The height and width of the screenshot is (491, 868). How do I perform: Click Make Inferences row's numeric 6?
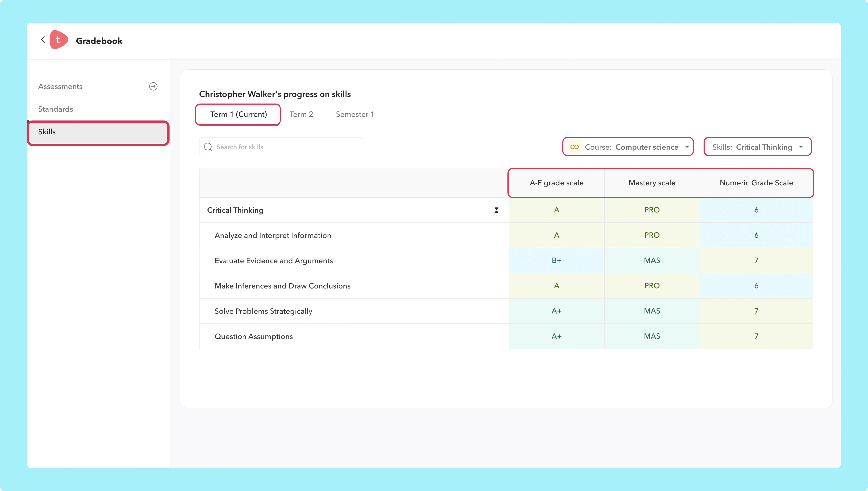[x=757, y=286]
